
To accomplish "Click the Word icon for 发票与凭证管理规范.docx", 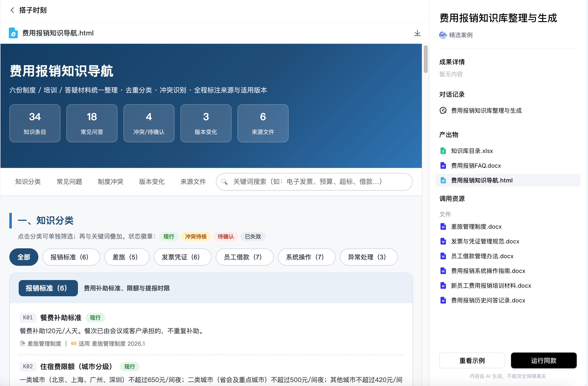I will click(x=443, y=241).
